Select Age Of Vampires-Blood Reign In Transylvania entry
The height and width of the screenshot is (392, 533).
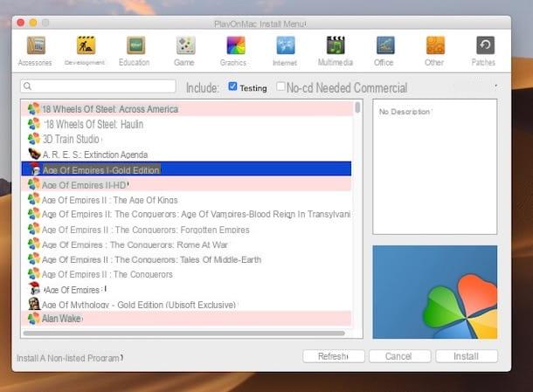pyautogui.click(x=186, y=215)
